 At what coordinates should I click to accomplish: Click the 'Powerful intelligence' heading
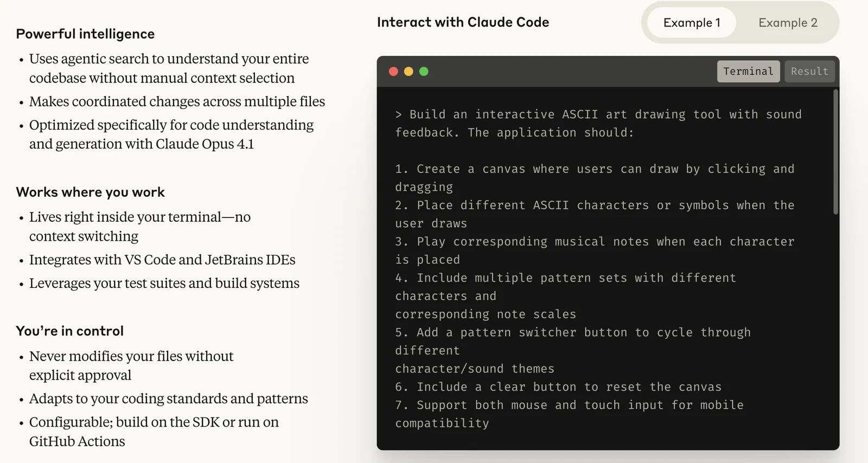[85, 34]
